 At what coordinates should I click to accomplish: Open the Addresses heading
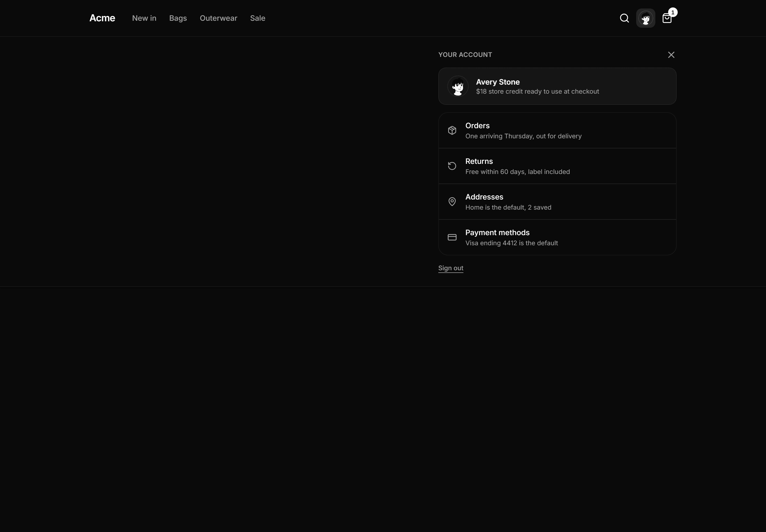click(484, 197)
